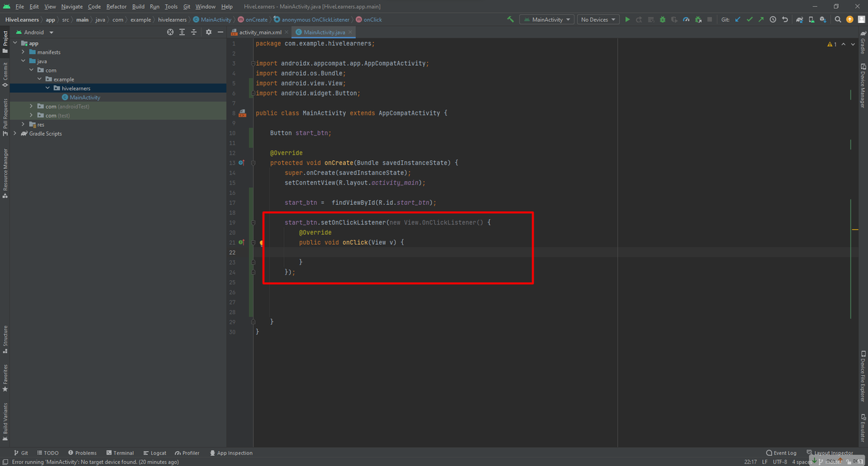The width and height of the screenshot is (868, 466).
Task: Click the Git Push green arrow
Action: tap(761, 20)
